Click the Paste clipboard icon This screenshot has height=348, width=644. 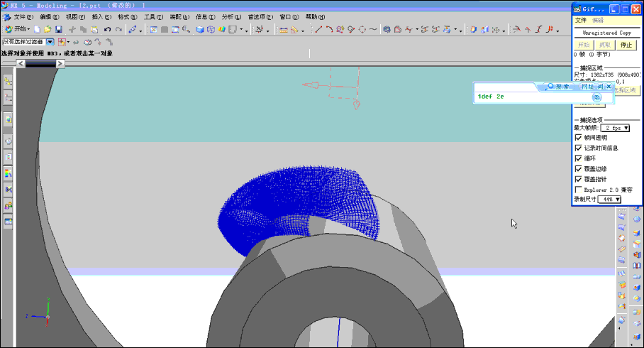[94, 29]
